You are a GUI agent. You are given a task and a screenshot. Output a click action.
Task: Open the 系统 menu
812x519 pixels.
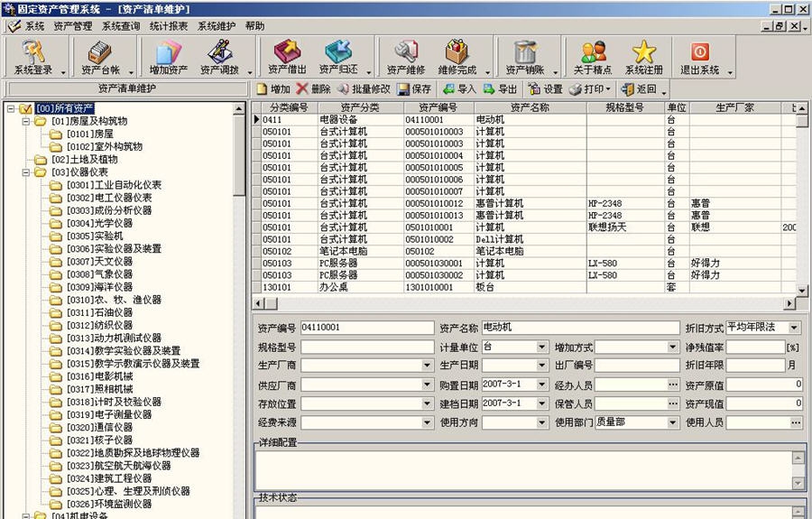point(34,26)
